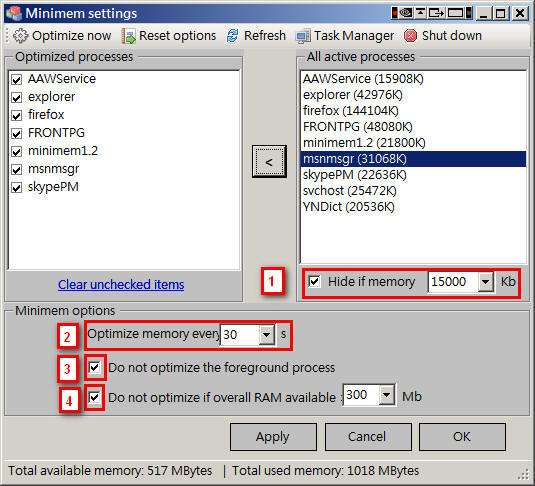Viewport: 535px width, 486px height.
Task: Maximize the Minimem settings window
Action: (501, 13)
